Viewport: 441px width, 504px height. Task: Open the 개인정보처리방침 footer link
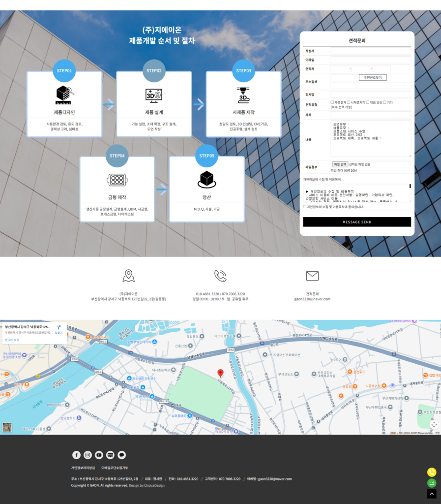pos(83,468)
